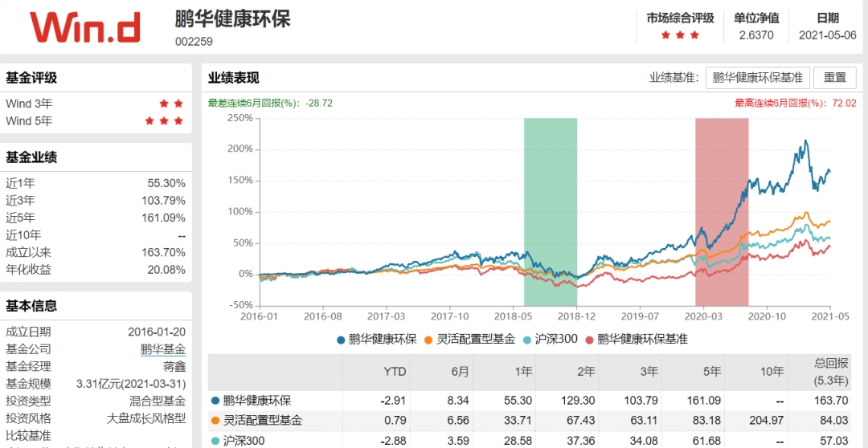The height and width of the screenshot is (448, 868).
Task: Toggle the 沪深300 chart legend series
Action: click(x=551, y=340)
